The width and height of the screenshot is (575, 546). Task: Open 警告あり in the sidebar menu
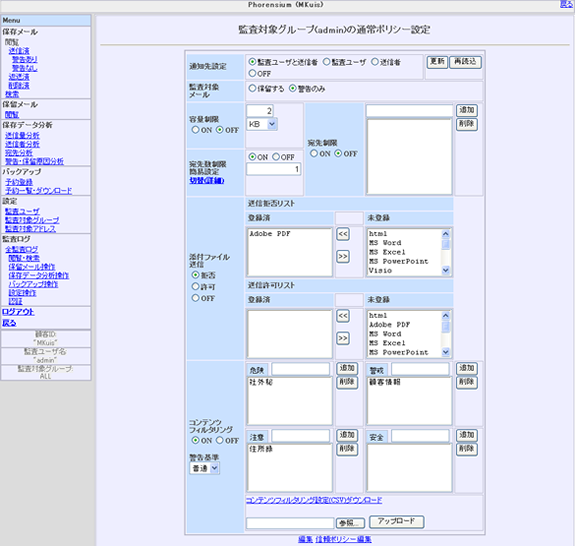[x=25, y=59]
